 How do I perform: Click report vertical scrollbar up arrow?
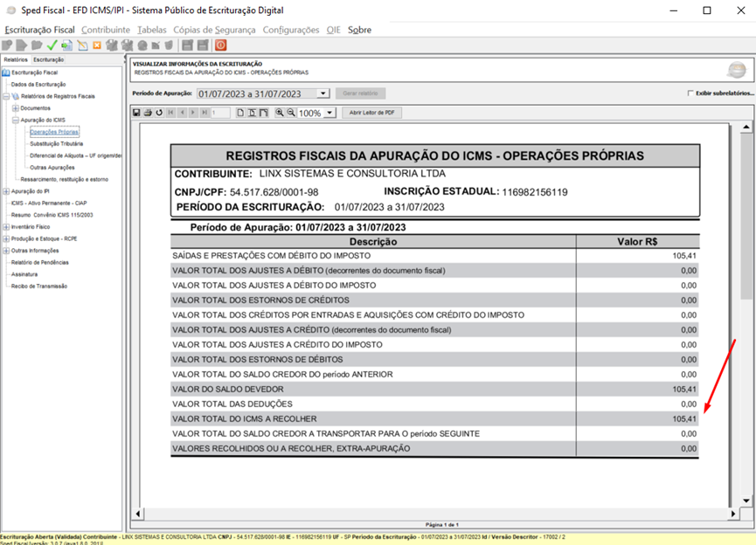pyautogui.click(x=746, y=127)
